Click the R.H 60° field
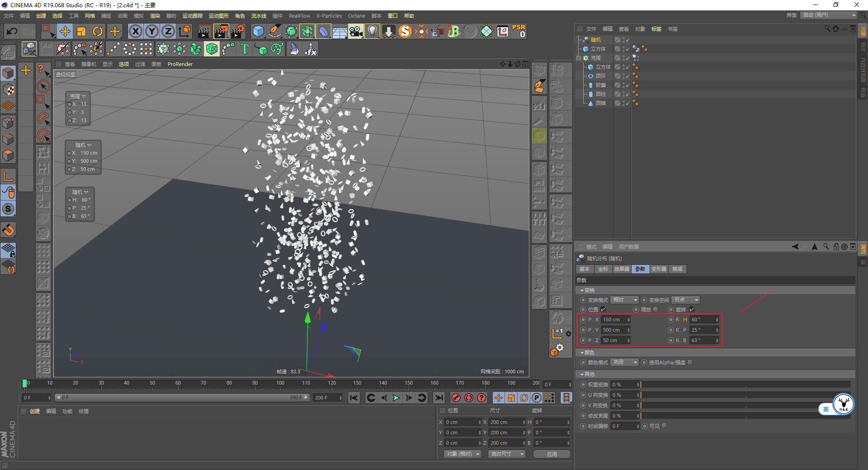Image resolution: width=868 pixels, height=470 pixels. pos(703,320)
